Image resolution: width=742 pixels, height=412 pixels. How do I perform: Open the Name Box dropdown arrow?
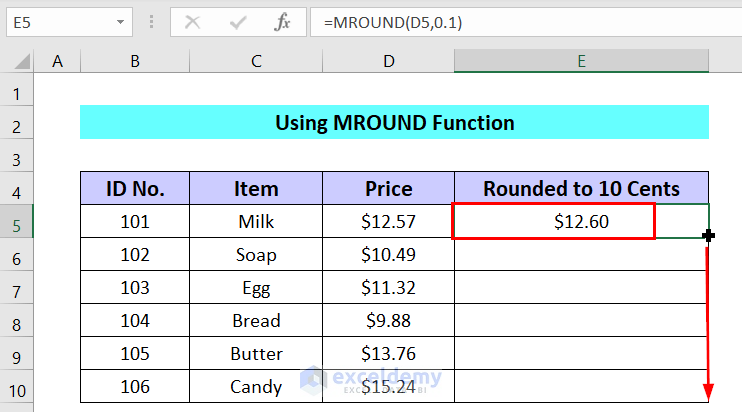pos(119,21)
